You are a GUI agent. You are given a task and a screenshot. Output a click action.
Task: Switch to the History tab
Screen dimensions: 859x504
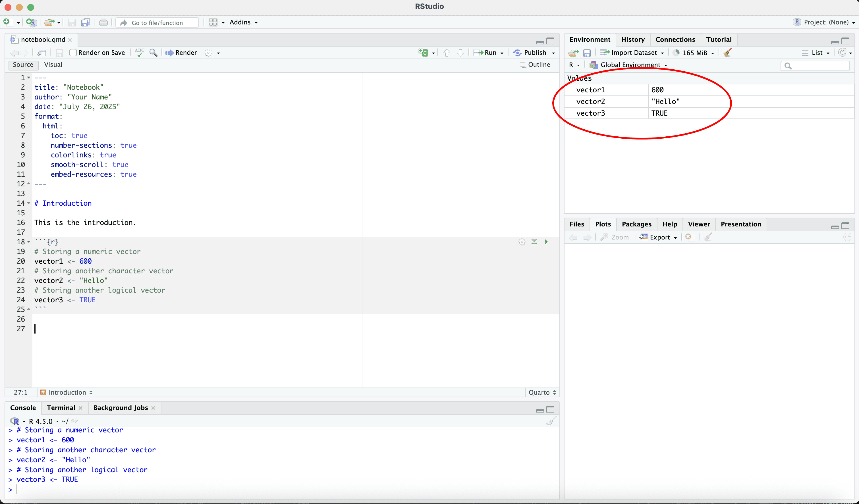633,39
